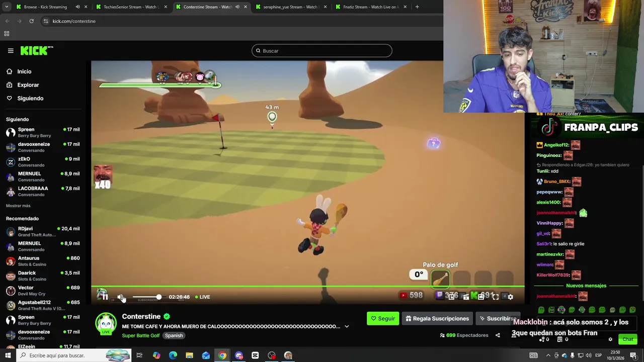This screenshot has width=644, height=362.
Task: Click the site info icon before kick.com/conterstine
Action: (46, 21)
